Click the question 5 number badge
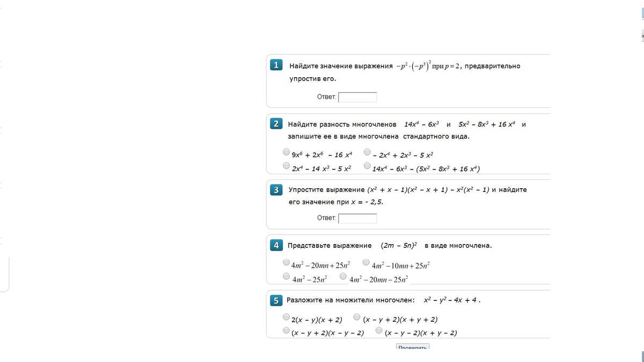Image resolution: width=644 pixels, height=362 pixels. click(x=276, y=300)
